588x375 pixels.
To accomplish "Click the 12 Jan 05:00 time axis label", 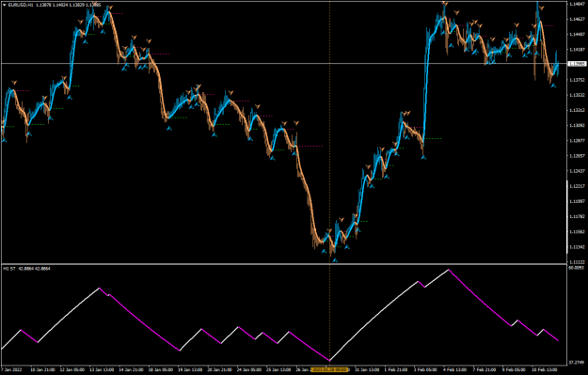I will point(72,369).
